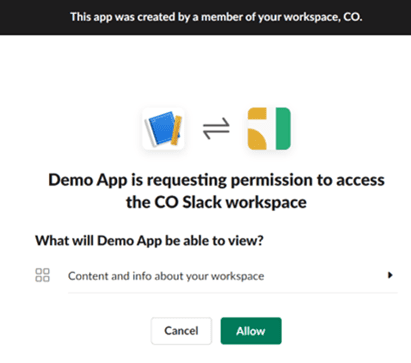Click the separator line under permission row
The image size is (411, 363).
coord(233,293)
